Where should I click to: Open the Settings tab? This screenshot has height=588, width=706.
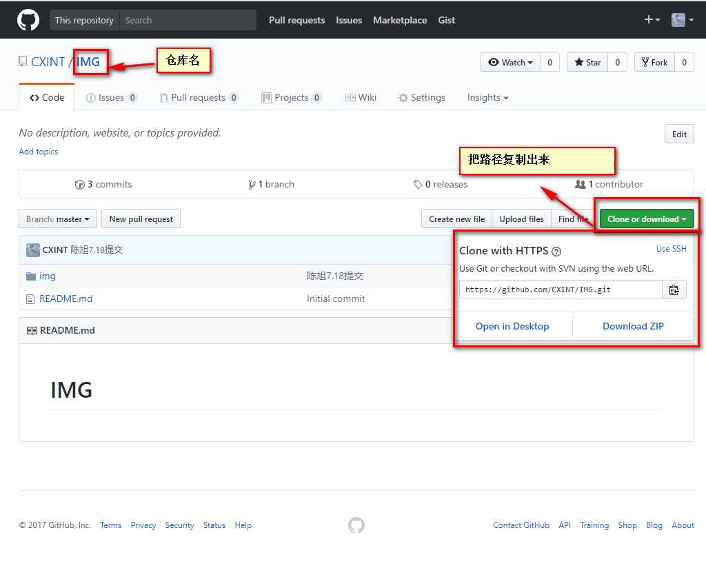coord(422,97)
